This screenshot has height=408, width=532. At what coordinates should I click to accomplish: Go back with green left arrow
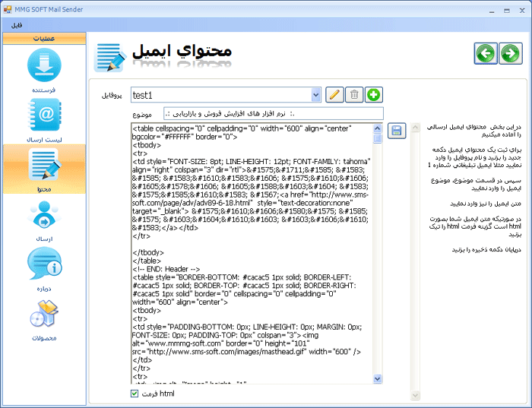[x=486, y=53]
